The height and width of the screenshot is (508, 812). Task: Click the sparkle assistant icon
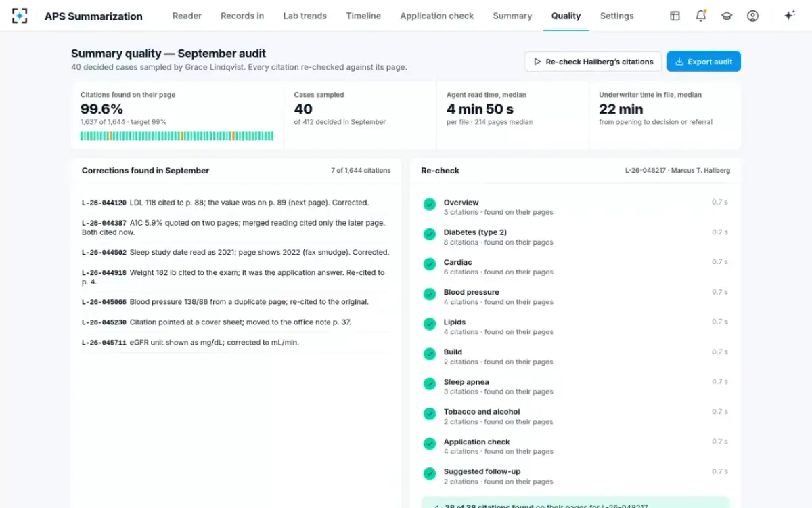click(x=789, y=16)
